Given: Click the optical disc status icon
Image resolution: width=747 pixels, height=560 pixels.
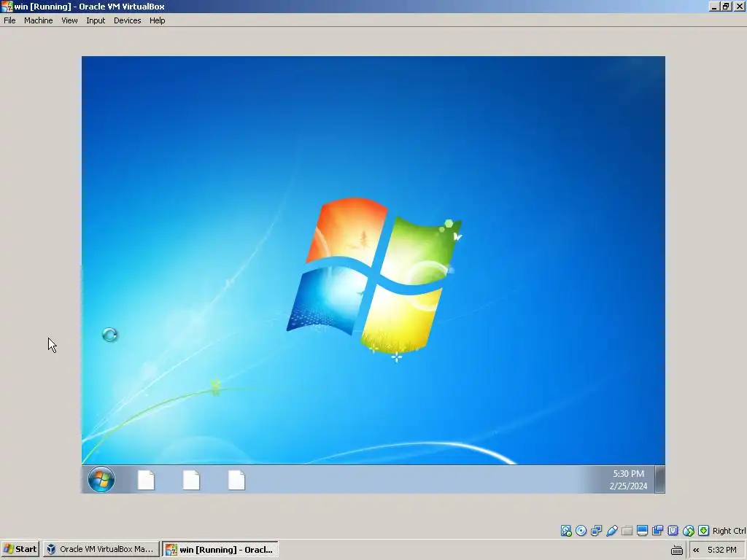Looking at the screenshot, I should [581, 531].
